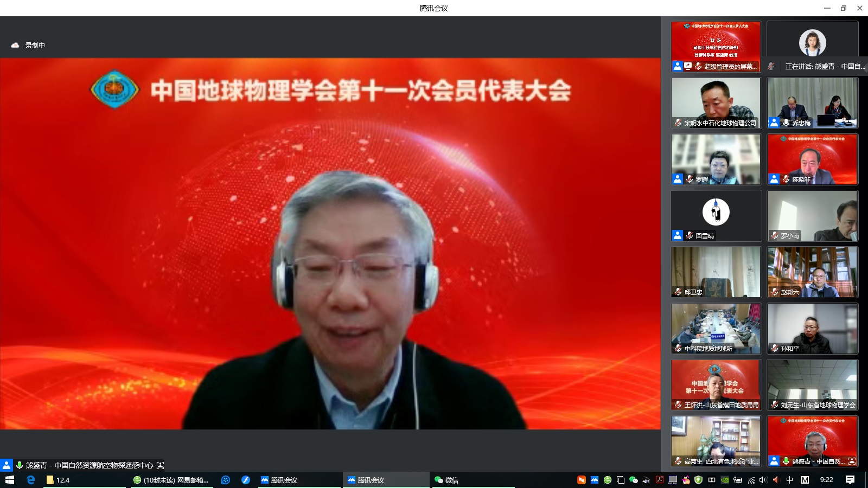Select 中科院地质地球所 meeting room video

point(716,329)
